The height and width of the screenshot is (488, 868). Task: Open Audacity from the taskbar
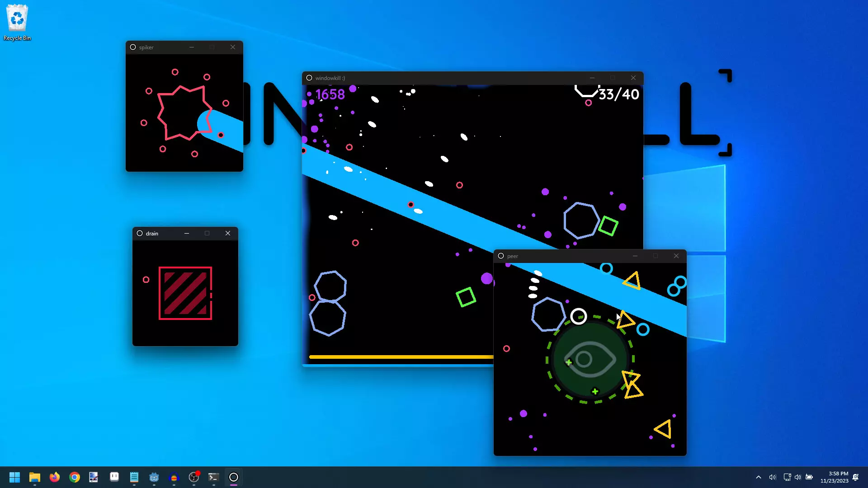[174, 477]
